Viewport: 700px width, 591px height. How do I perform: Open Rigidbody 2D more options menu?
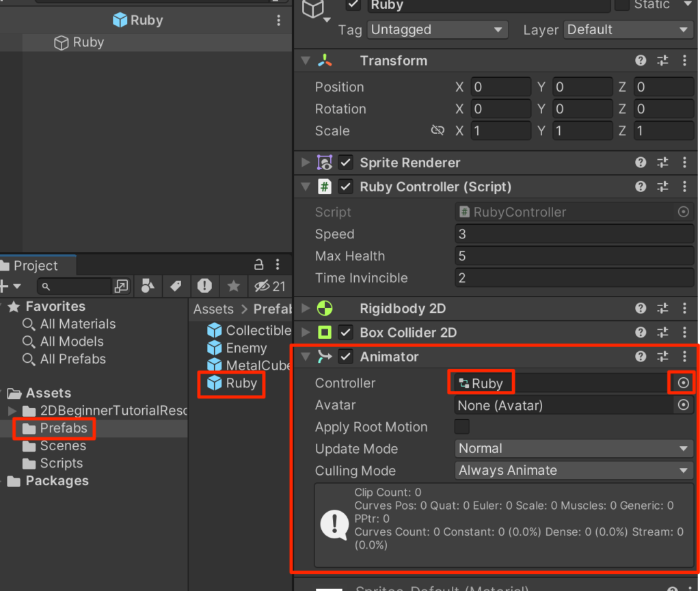pos(684,308)
